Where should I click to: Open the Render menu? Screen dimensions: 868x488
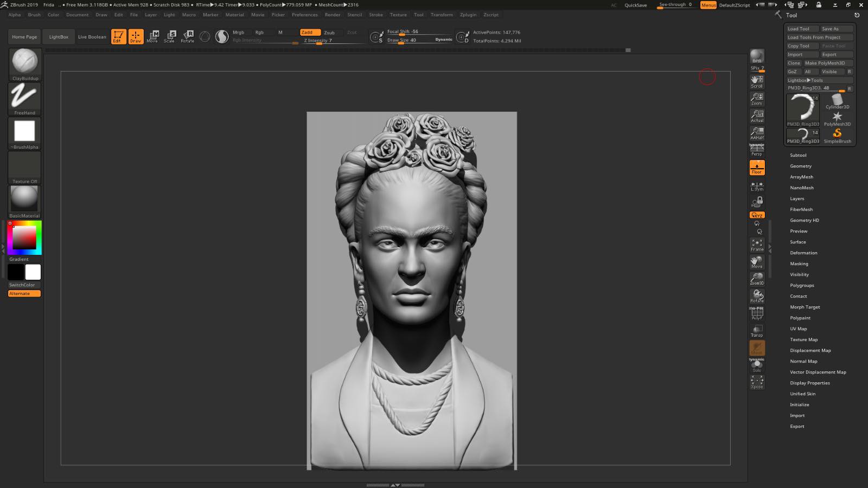(333, 15)
